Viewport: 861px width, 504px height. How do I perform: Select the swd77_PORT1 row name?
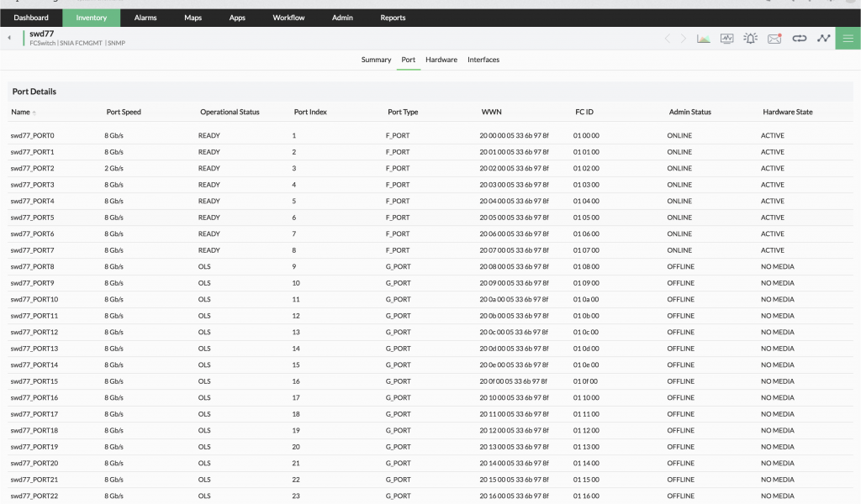pyautogui.click(x=33, y=152)
